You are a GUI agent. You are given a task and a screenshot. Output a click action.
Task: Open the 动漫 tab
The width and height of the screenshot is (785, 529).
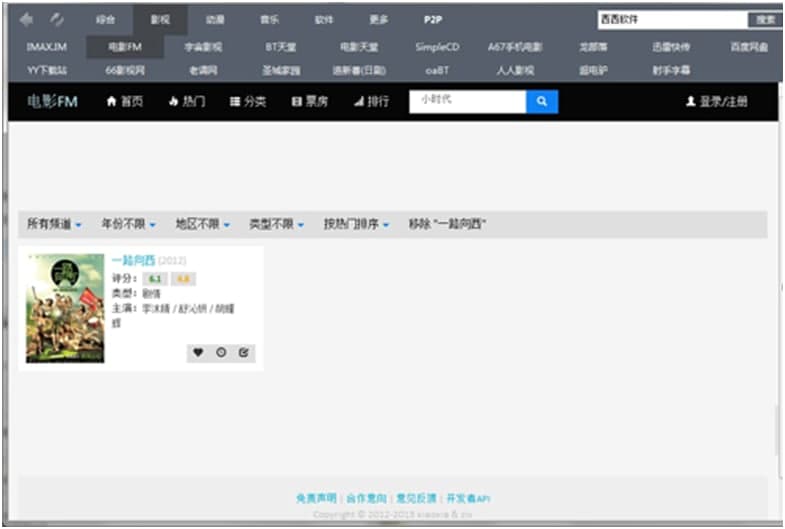coord(215,20)
